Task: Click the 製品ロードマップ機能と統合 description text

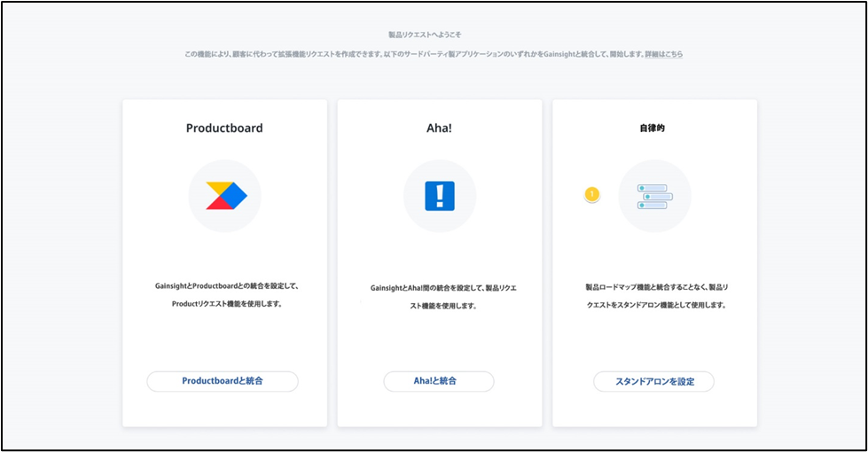Action: click(656, 296)
